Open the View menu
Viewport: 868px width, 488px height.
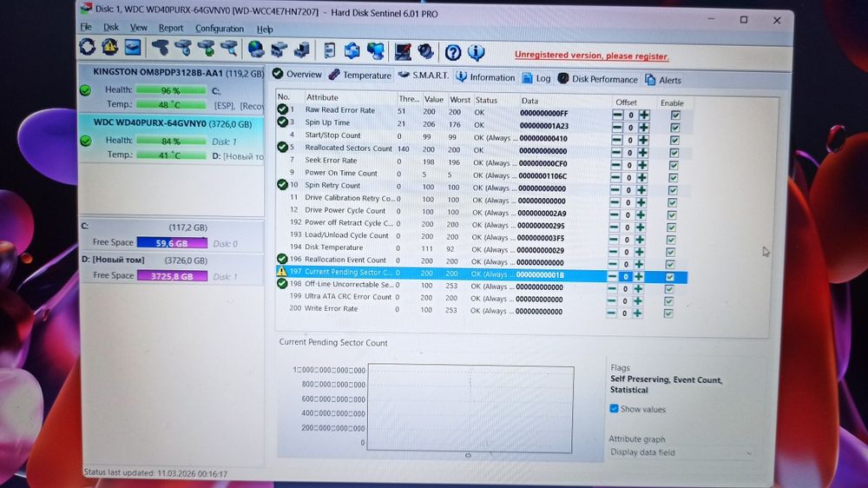(138, 27)
